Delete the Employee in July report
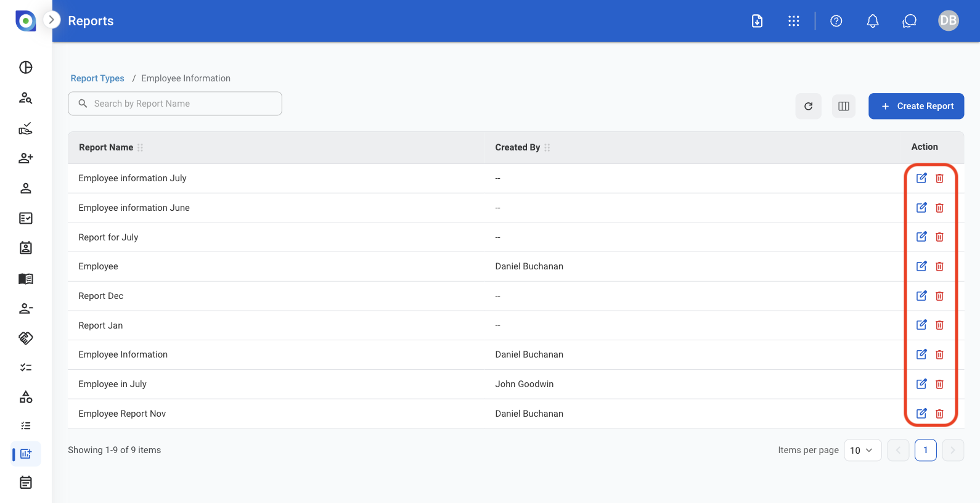Image resolution: width=980 pixels, height=503 pixels. pyautogui.click(x=940, y=384)
